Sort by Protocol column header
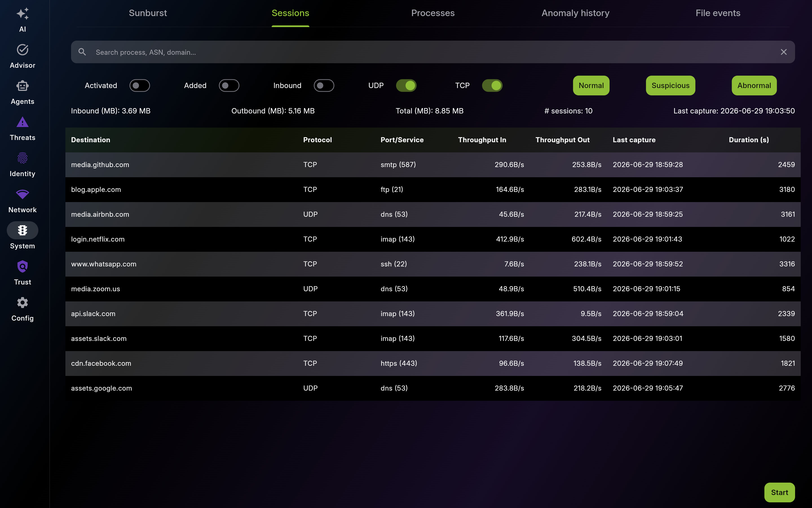Image resolution: width=812 pixels, height=508 pixels. [x=317, y=140]
